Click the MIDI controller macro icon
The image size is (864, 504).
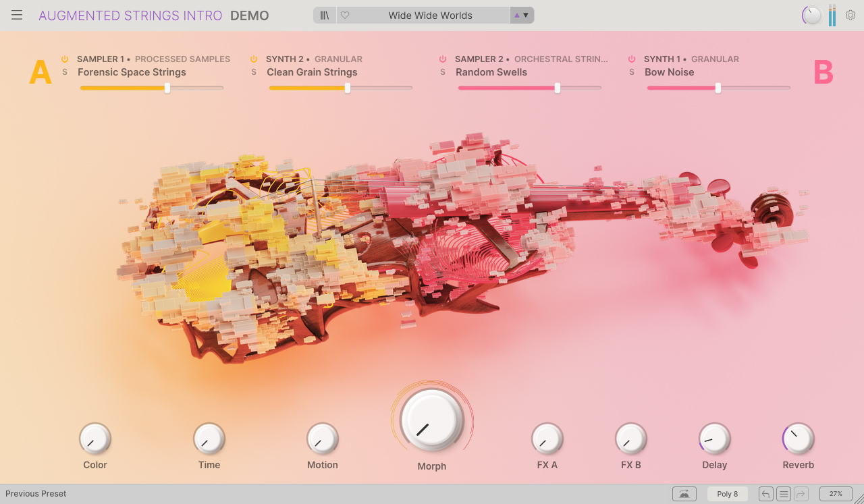point(684,494)
